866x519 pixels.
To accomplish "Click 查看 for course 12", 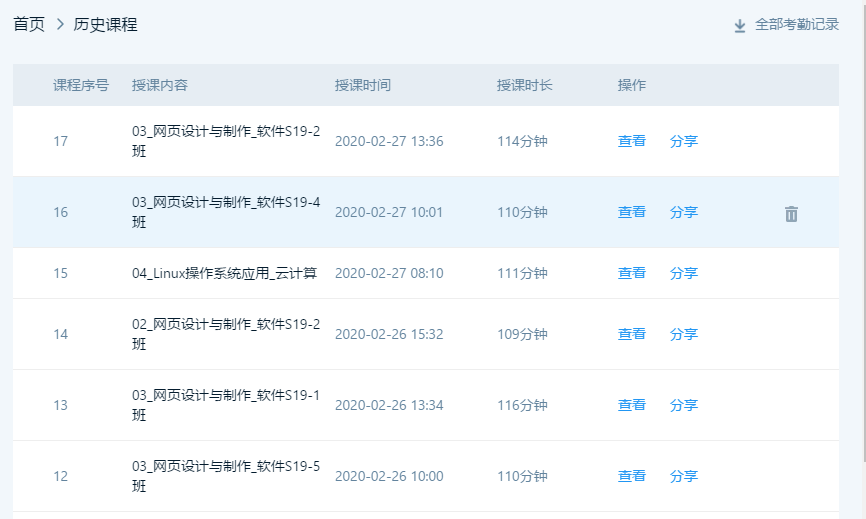I will (631, 476).
